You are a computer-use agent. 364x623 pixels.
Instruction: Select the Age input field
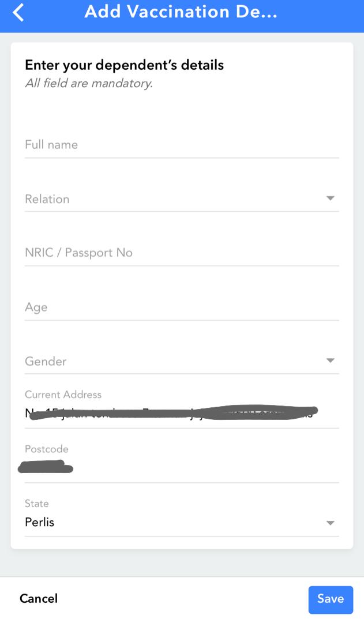(181, 307)
